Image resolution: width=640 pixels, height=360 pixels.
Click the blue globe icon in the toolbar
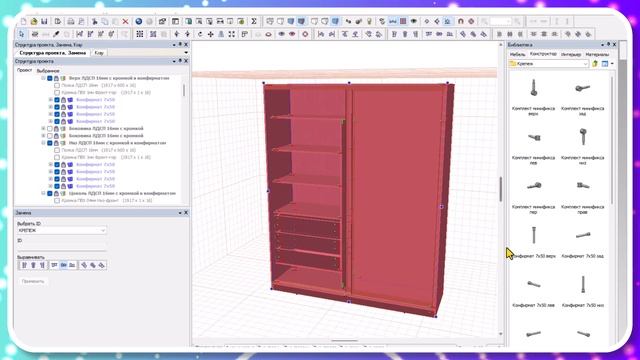(x=139, y=21)
